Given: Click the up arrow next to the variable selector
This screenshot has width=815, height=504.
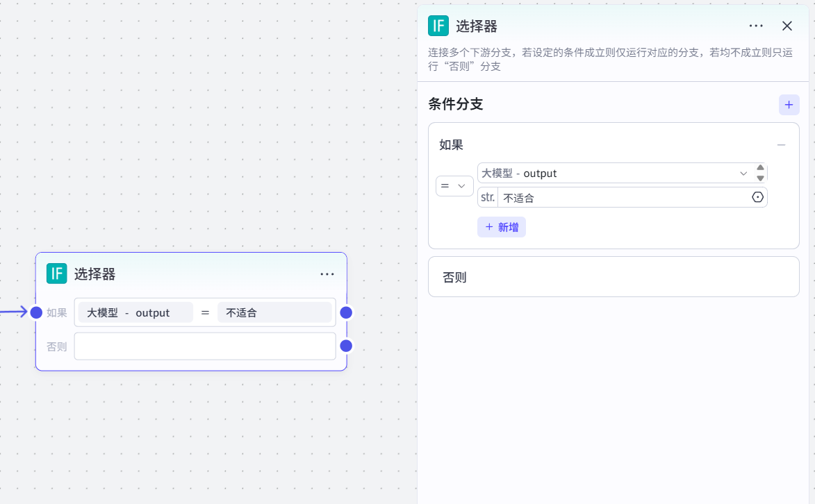Looking at the screenshot, I should pos(760,167).
